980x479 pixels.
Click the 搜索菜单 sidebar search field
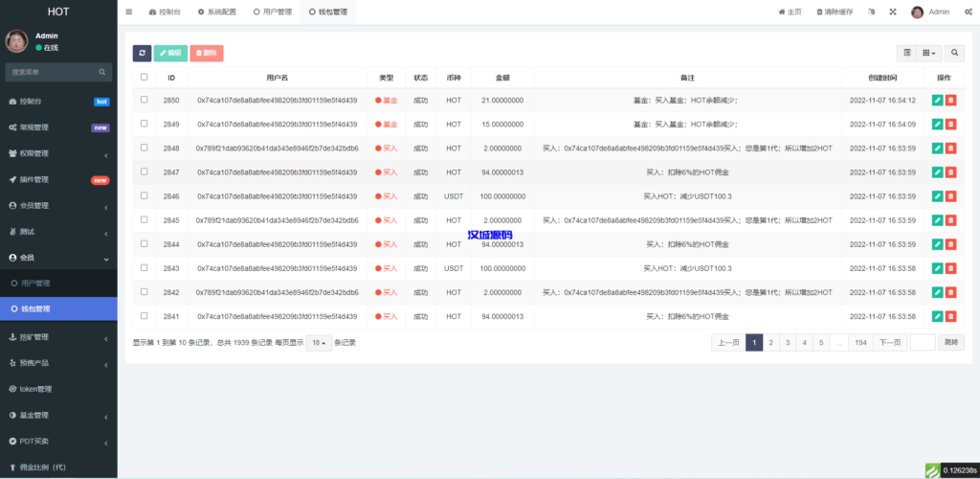coord(53,72)
